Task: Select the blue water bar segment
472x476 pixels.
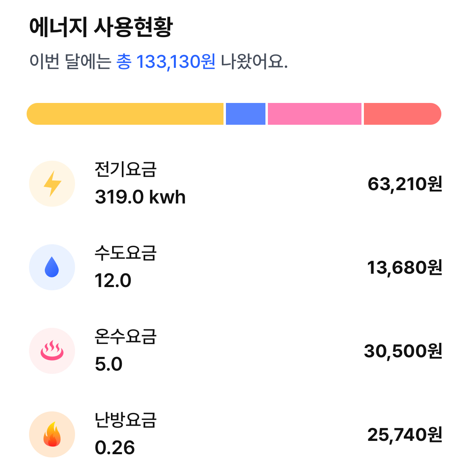Action: coord(245,114)
